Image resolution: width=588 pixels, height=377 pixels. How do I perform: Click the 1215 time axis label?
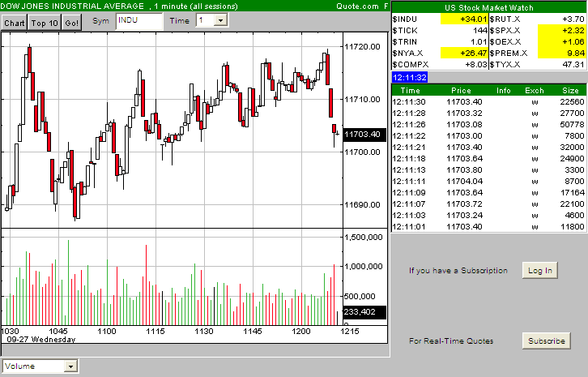click(350, 331)
